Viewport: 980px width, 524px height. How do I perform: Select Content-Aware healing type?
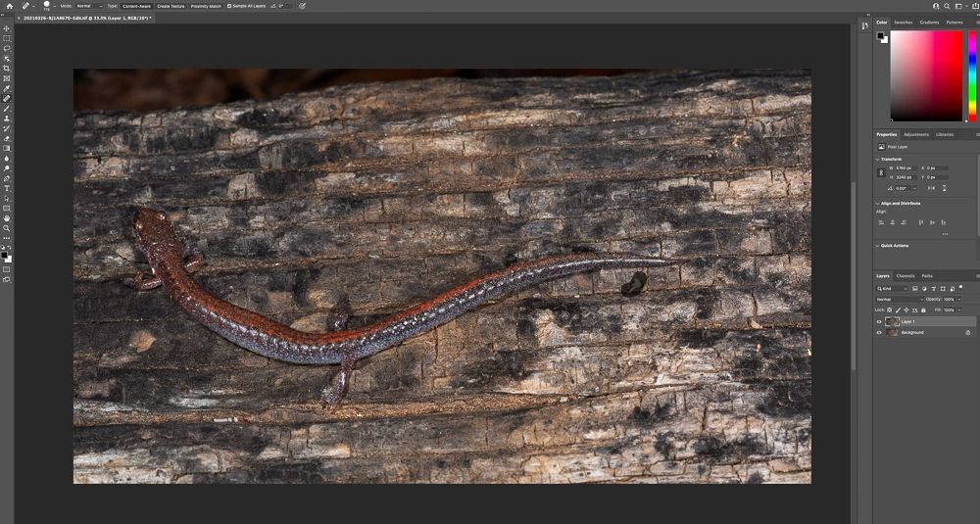tap(136, 6)
